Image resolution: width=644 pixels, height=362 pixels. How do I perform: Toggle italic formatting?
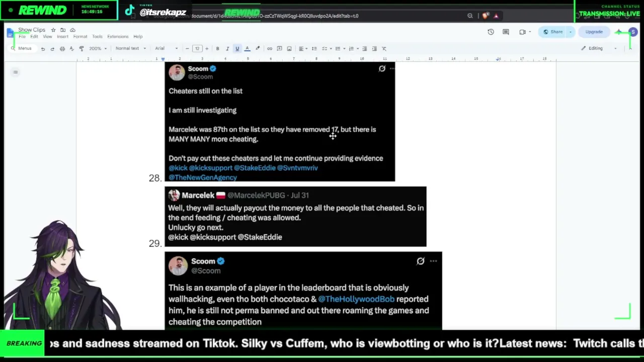(227, 49)
